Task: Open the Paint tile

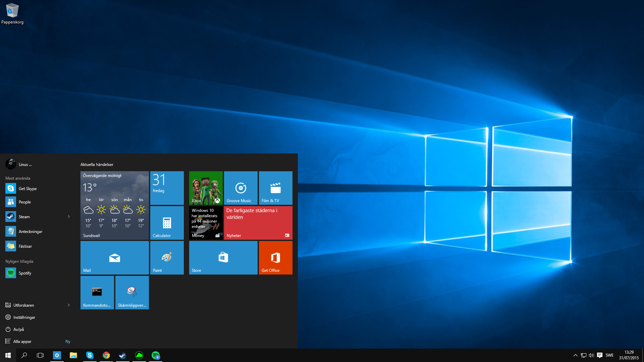Action: (x=167, y=257)
